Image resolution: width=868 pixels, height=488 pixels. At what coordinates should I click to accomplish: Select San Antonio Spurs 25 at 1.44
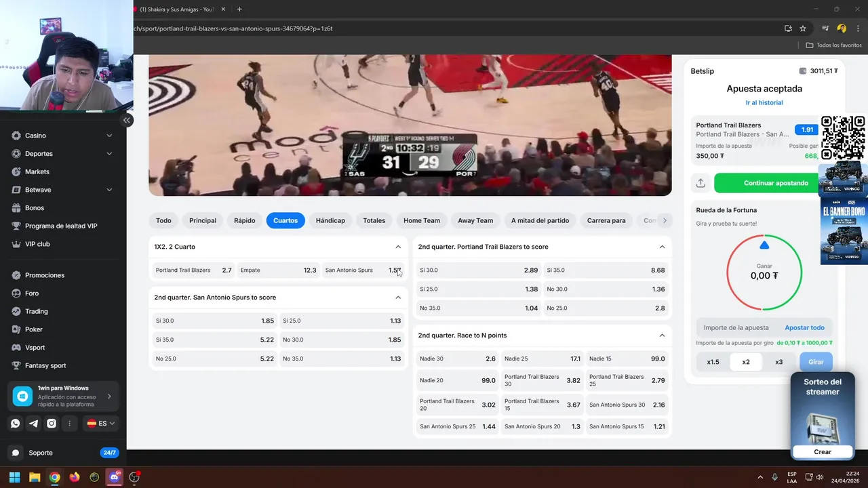coord(457,427)
